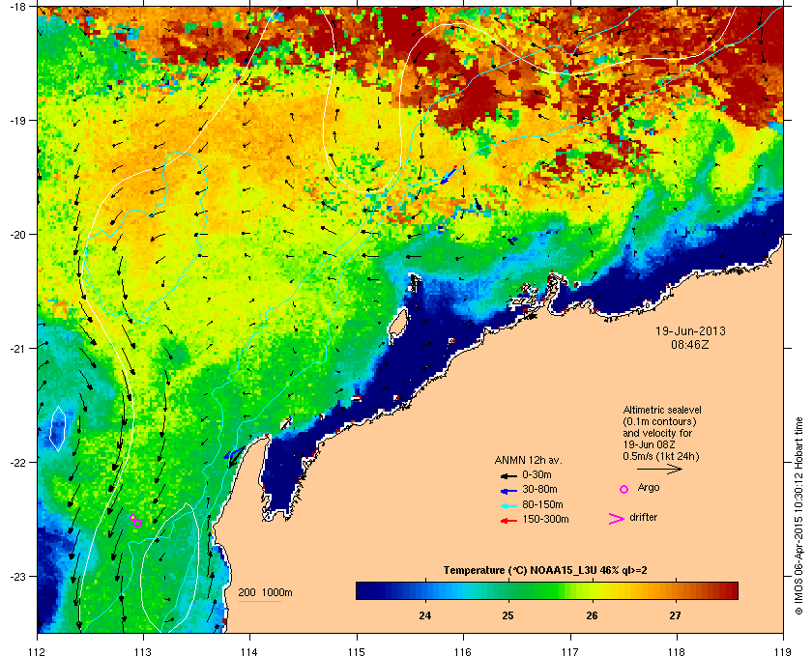Click the longitude axis label 112
This screenshot has height=657, width=812.
point(38,651)
